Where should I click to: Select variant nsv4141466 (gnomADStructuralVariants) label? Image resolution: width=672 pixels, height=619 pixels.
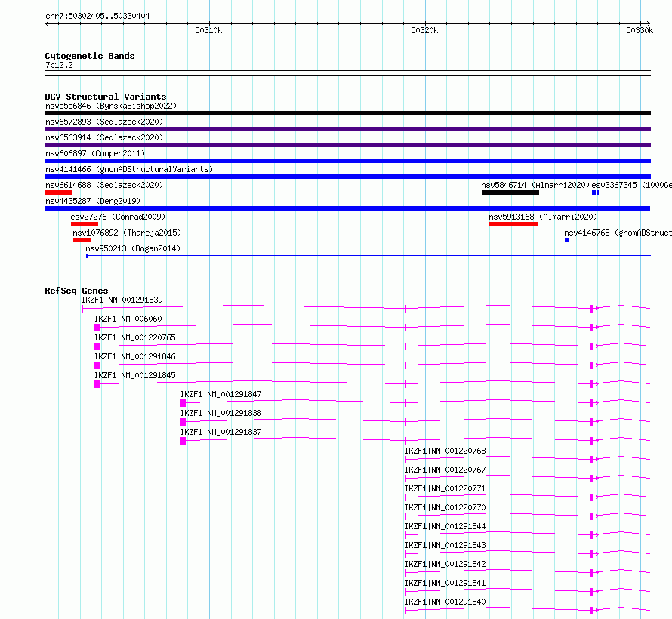129,169
